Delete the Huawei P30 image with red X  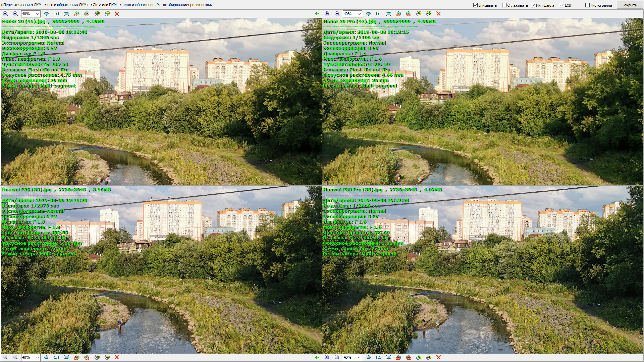[x=117, y=357]
